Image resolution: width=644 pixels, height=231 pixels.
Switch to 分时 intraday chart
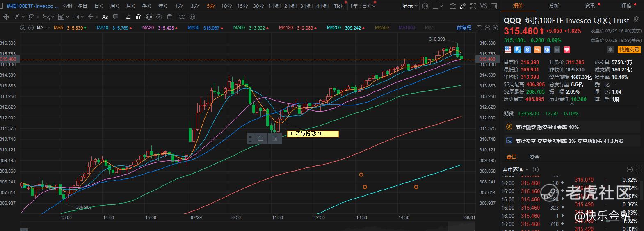pyautogui.click(x=68, y=6)
